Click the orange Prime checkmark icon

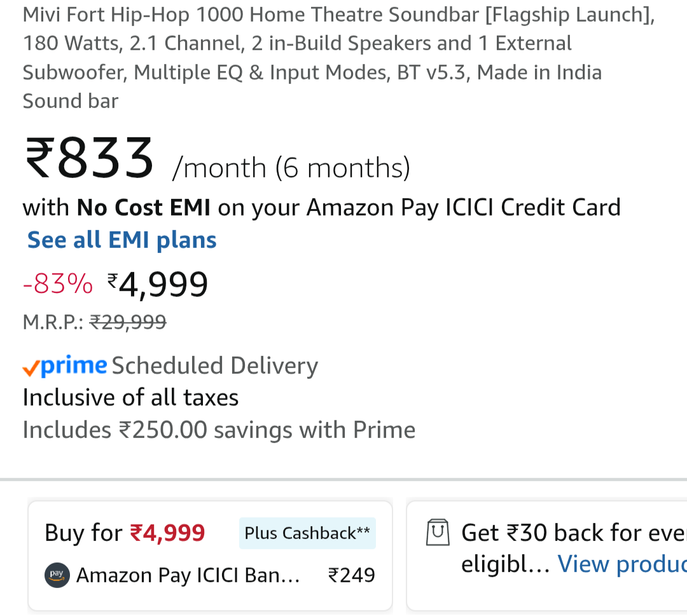click(x=31, y=368)
